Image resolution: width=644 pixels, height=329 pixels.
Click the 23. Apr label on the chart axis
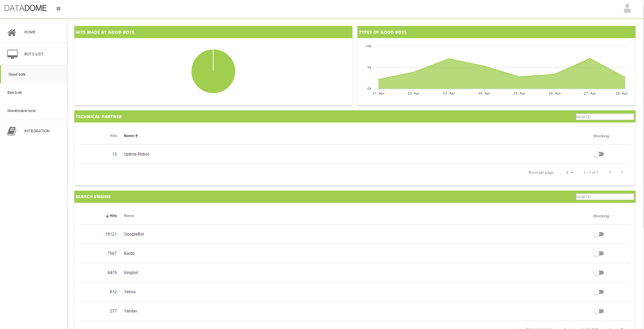(x=449, y=93)
